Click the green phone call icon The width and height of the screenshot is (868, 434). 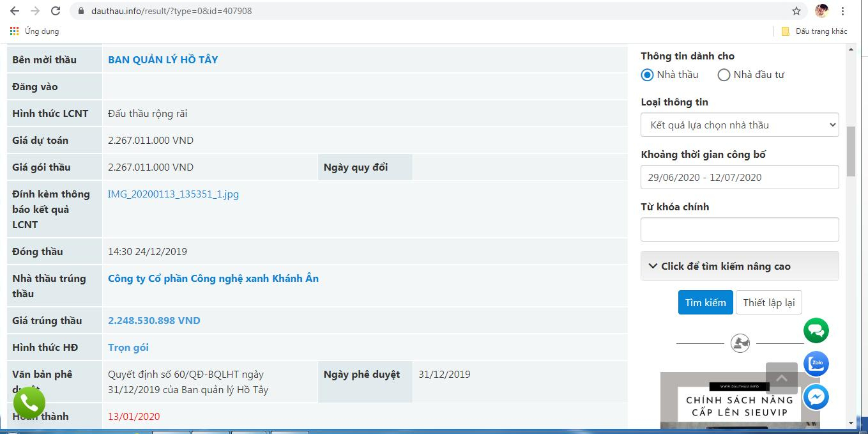29,403
